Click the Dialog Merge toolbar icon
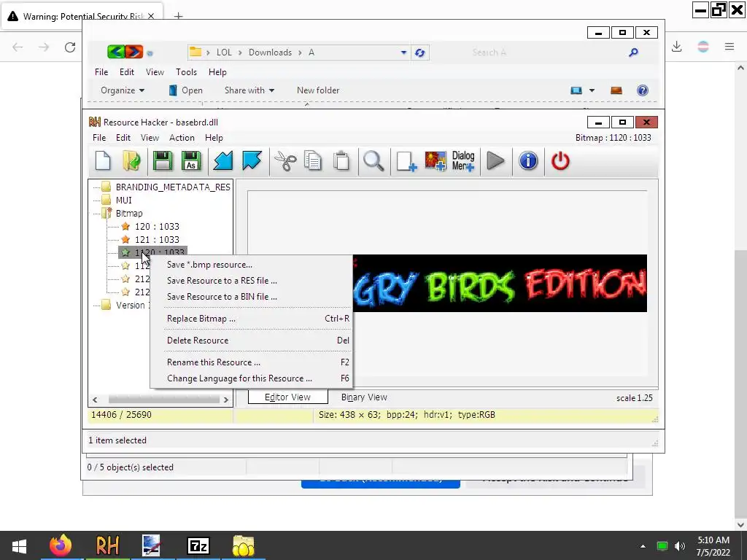 tap(463, 161)
